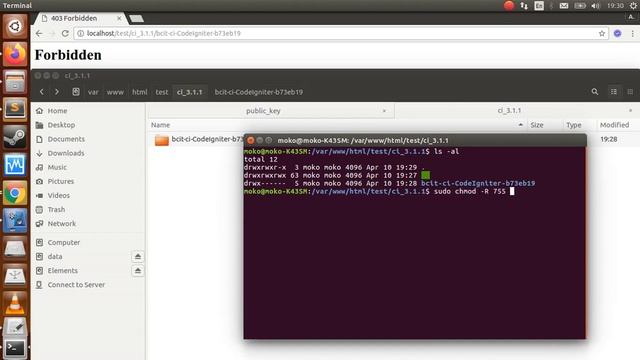The width and height of the screenshot is (640, 360).
Task: Open Videos in Files sidebar
Action: point(58,196)
